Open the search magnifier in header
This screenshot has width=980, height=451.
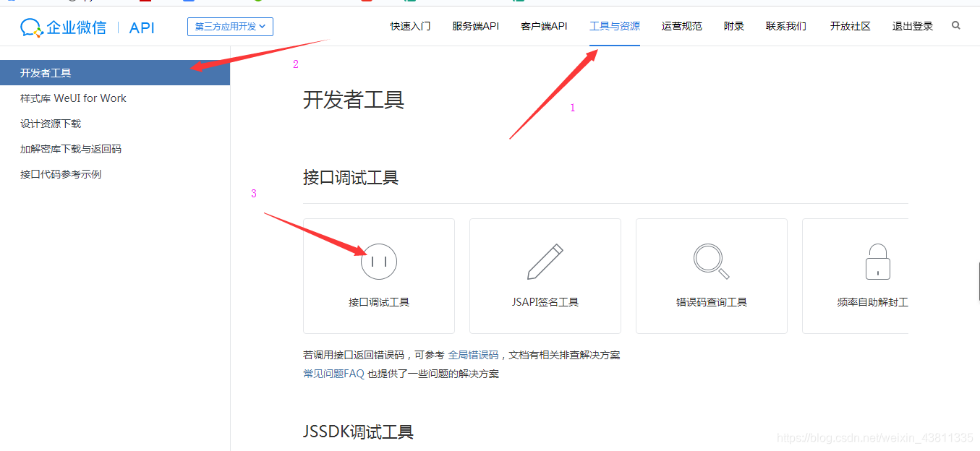[x=956, y=25]
